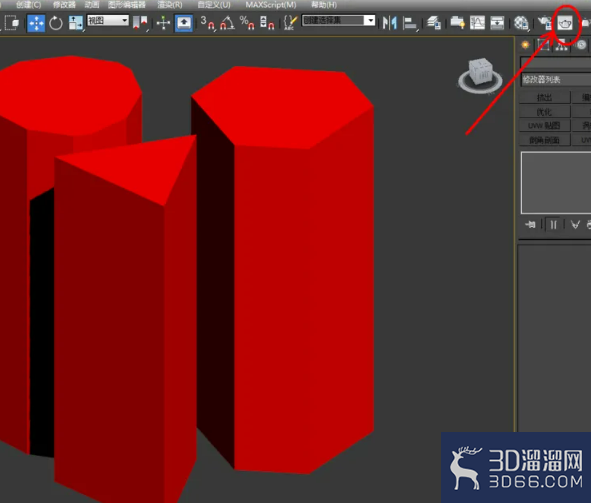This screenshot has width=591, height=503.
Task: Click the UVW 贴图 modifier button
Action: pyautogui.click(x=544, y=126)
